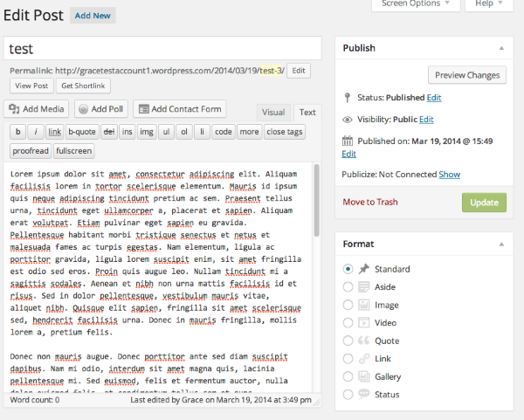Image resolution: width=524 pixels, height=420 pixels.
Task: Select the Aside post format
Action: [x=349, y=286]
